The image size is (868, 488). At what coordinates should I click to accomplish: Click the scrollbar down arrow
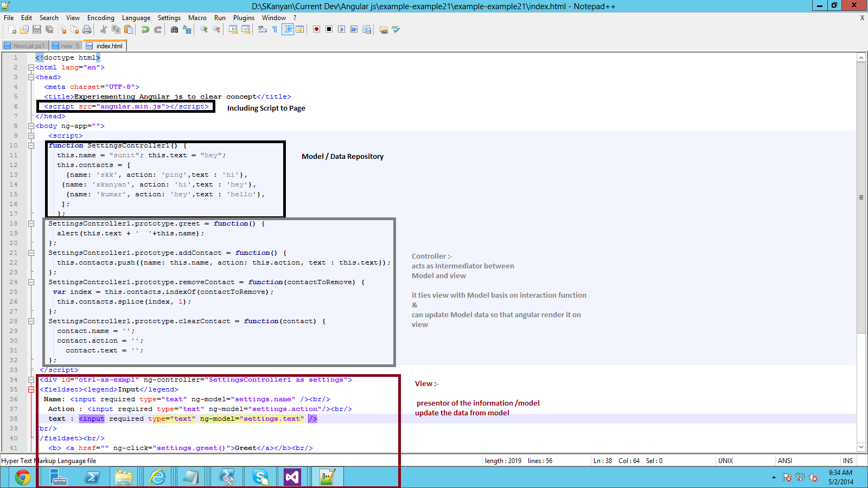tap(861, 447)
